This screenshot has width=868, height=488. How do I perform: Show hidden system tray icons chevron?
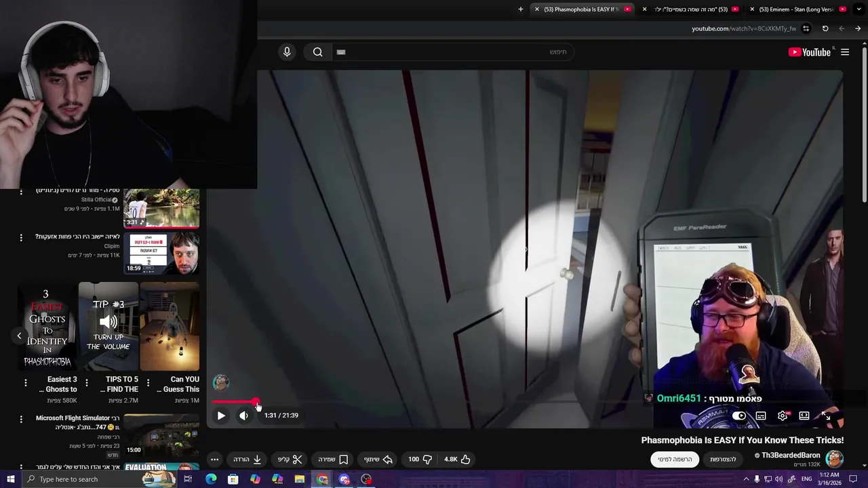747,479
